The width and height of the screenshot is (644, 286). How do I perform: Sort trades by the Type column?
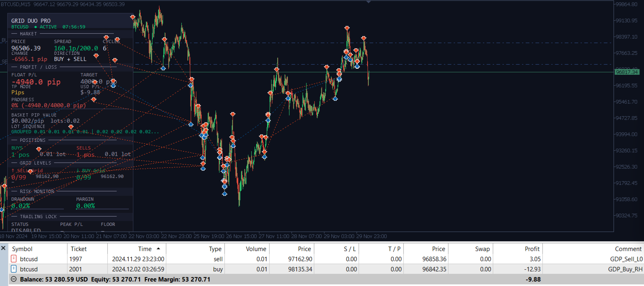[215, 249]
